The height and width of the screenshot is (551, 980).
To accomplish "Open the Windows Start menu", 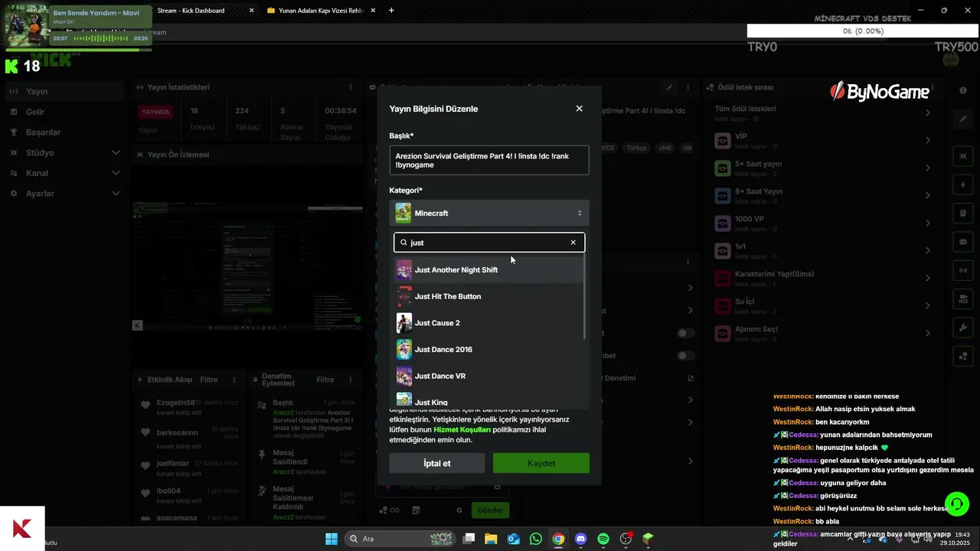I will 332,539.
